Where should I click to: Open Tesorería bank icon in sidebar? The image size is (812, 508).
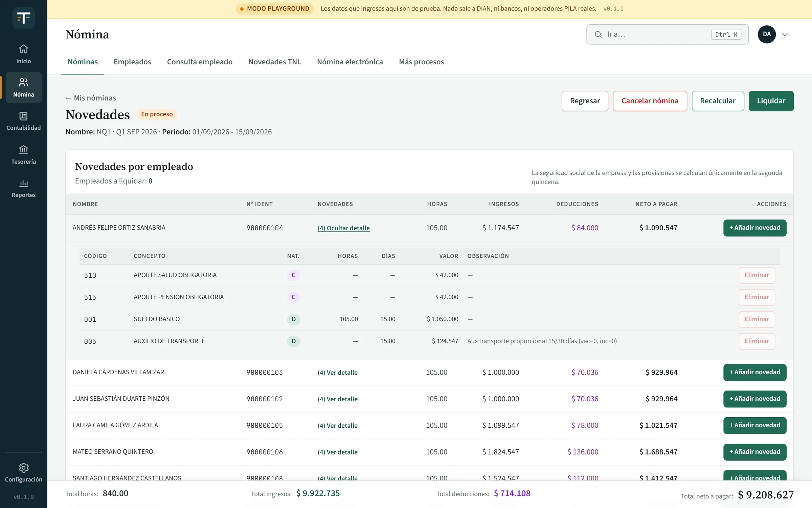(x=23, y=149)
